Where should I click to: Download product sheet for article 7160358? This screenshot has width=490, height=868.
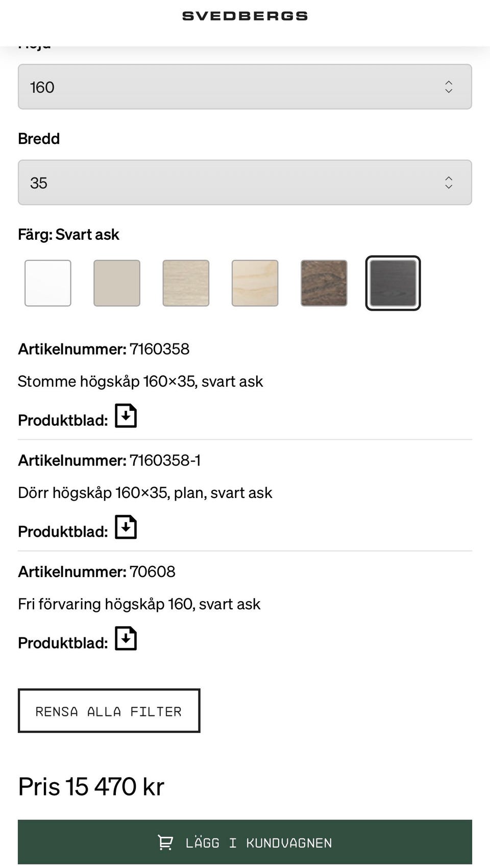coord(126,416)
